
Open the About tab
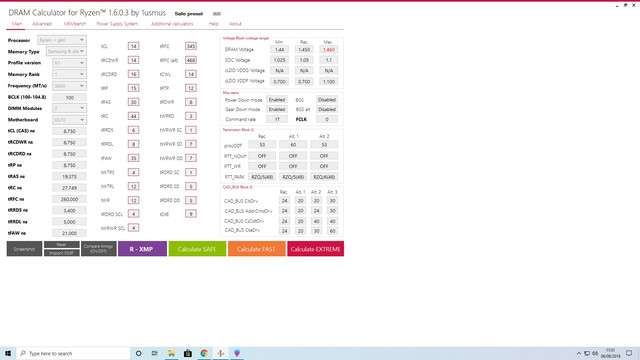pos(235,24)
